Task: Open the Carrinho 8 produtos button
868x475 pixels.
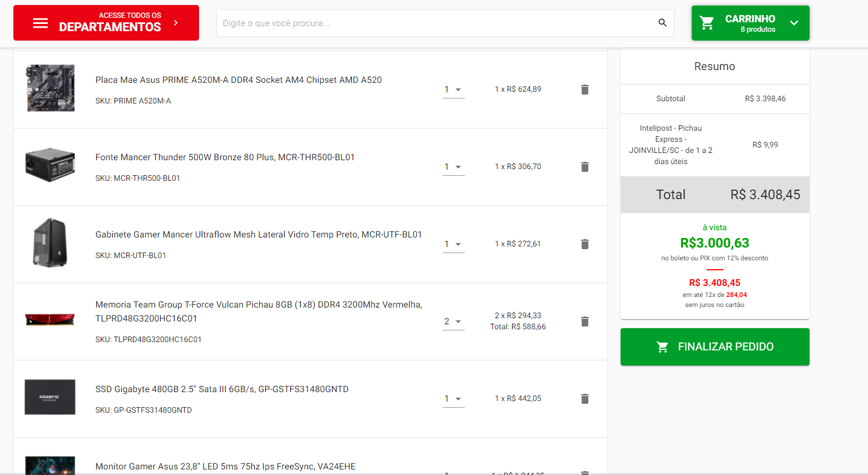Action: 750,23
